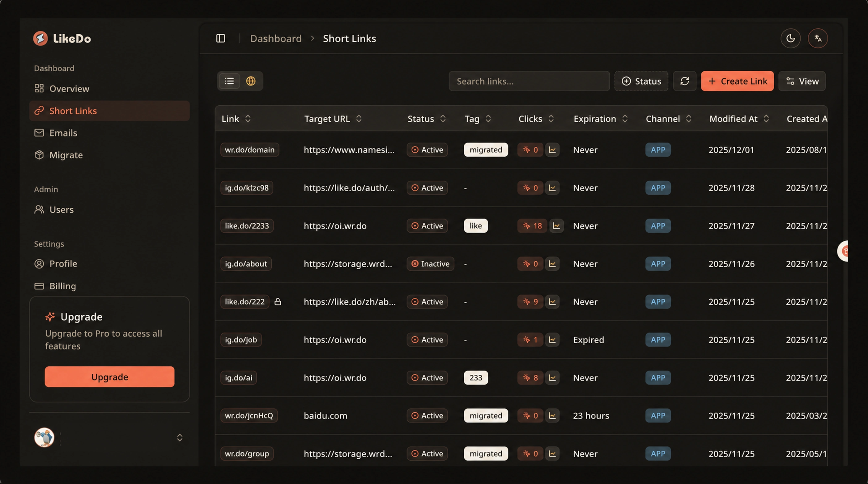Image resolution: width=868 pixels, height=484 pixels.
Task: Refresh the links table
Action: [x=684, y=81]
